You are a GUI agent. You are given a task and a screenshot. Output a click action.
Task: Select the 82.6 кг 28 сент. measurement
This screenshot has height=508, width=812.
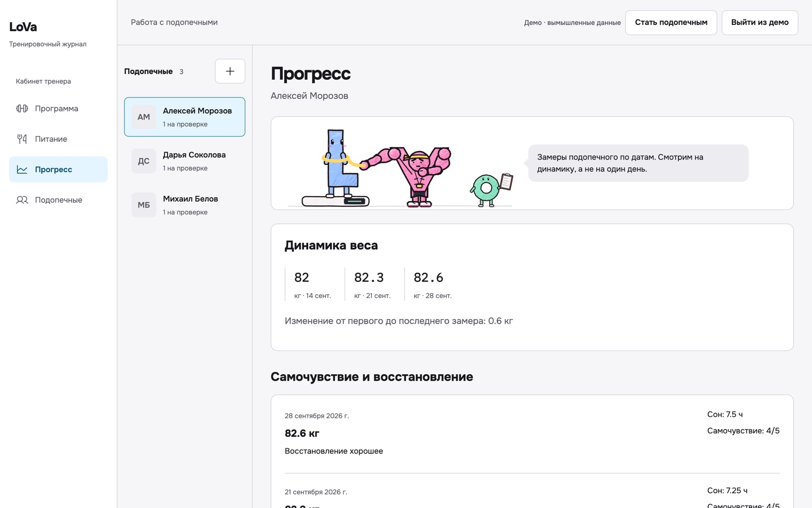tap(433, 284)
